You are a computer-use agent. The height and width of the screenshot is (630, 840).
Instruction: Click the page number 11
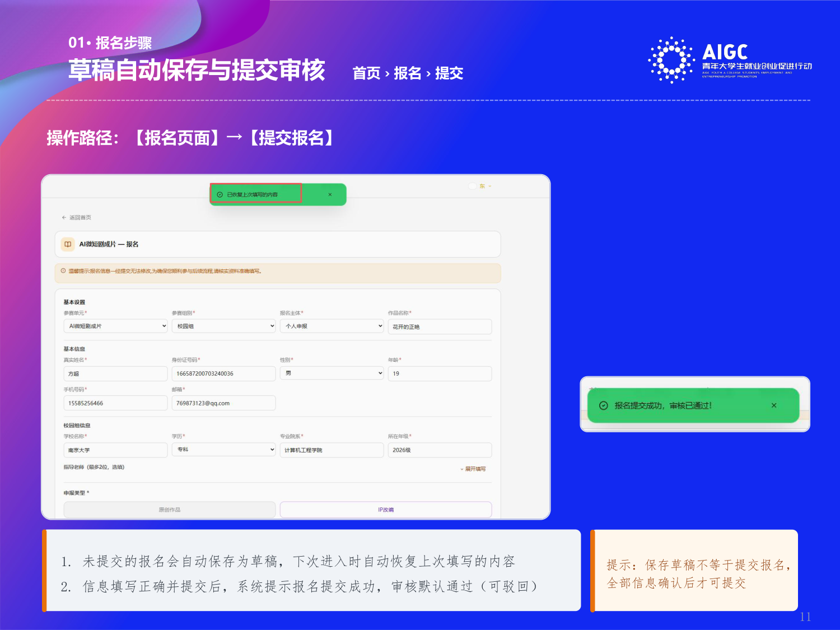click(x=805, y=617)
